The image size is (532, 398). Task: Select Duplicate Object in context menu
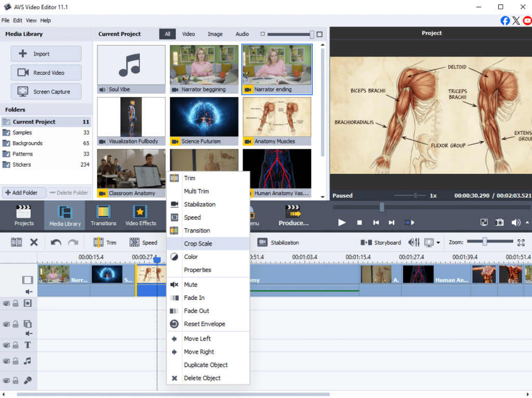[x=206, y=365]
